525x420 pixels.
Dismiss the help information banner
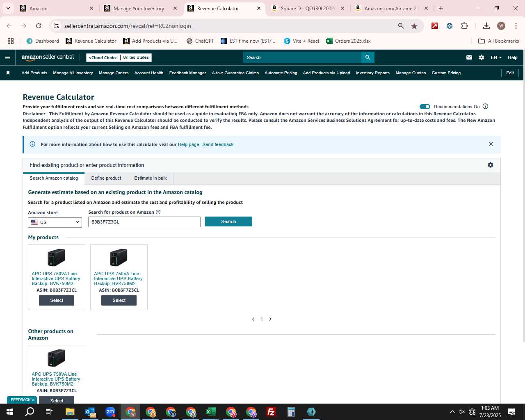491,144
